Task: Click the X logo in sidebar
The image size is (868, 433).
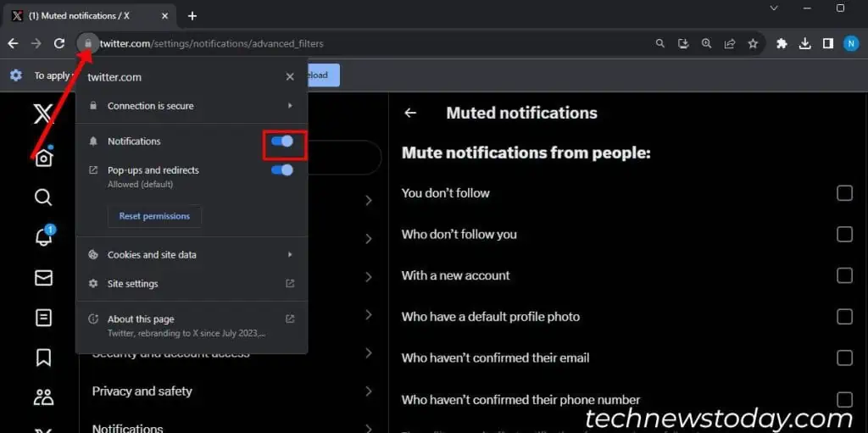Action: (44, 114)
